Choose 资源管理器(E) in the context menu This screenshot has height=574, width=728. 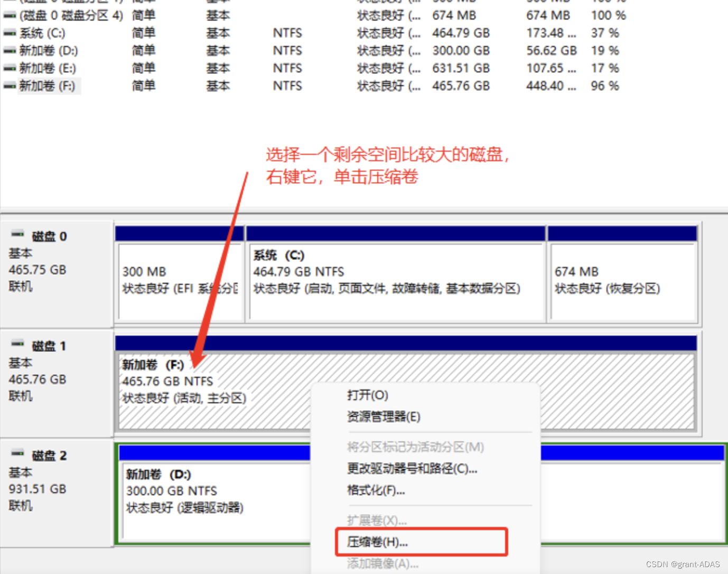[384, 416]
